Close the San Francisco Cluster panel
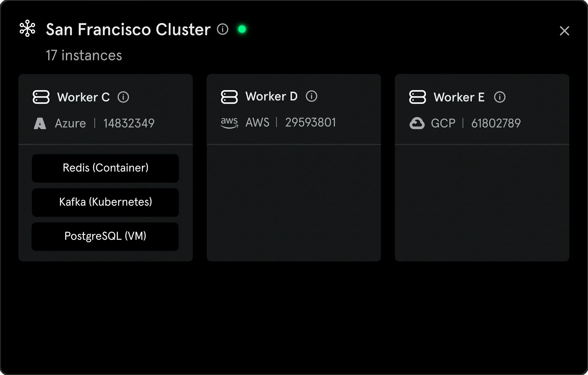The image size is (588, 375). coord(564,31)
